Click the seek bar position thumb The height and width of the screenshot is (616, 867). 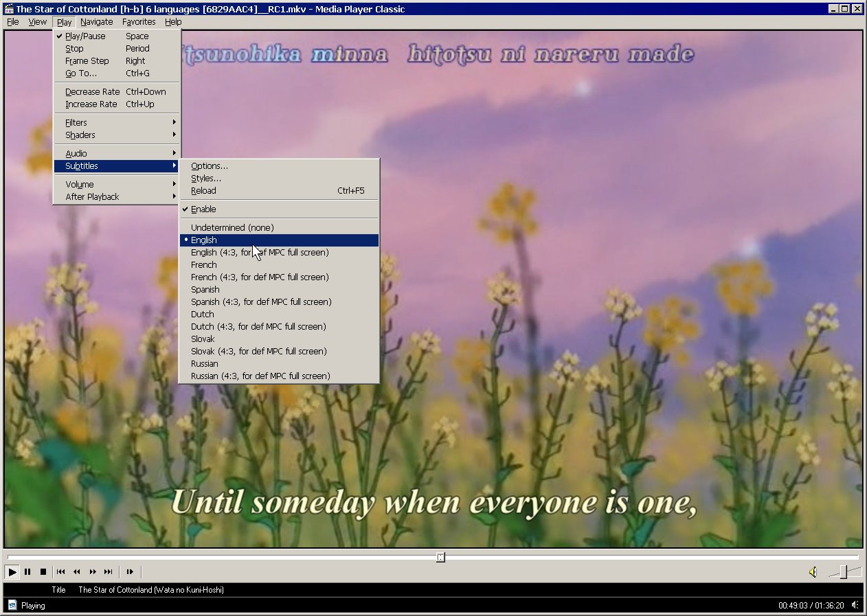pos(440,557)
